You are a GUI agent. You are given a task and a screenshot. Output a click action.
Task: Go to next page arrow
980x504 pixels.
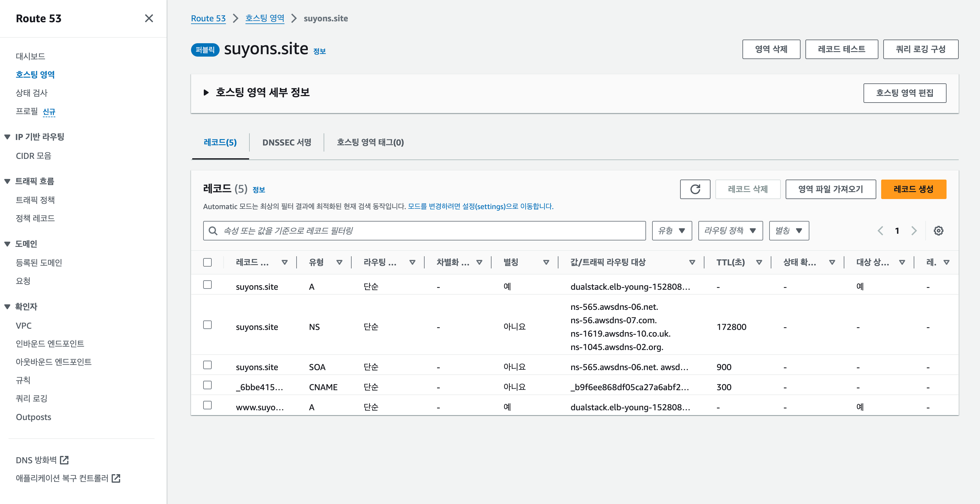914,231
